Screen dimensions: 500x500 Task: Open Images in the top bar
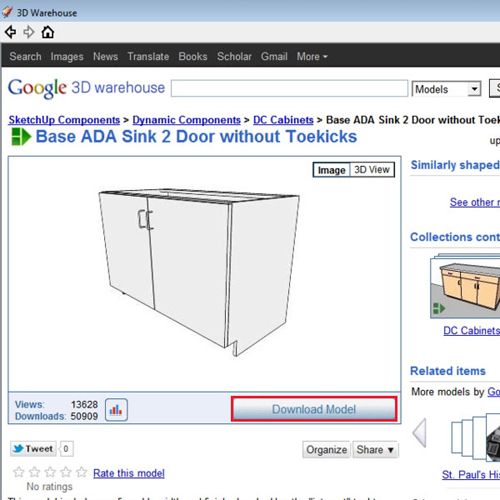click(x=67, y=56)
